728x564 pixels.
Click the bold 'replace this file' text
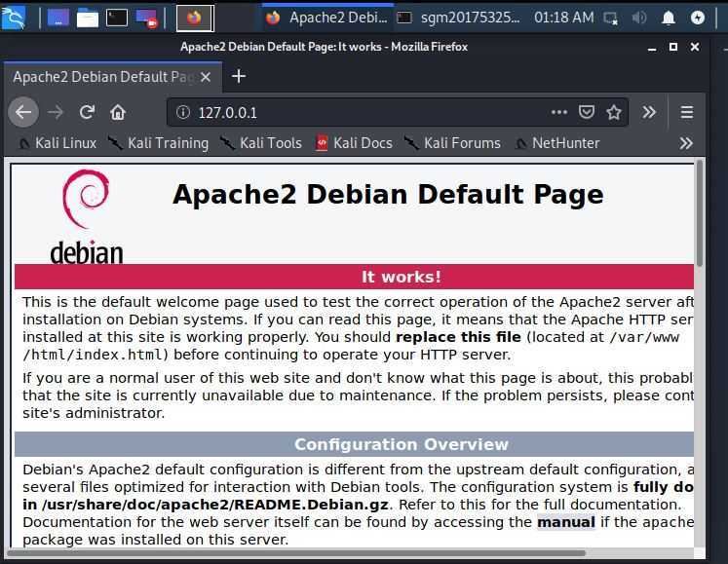point(458,337)
